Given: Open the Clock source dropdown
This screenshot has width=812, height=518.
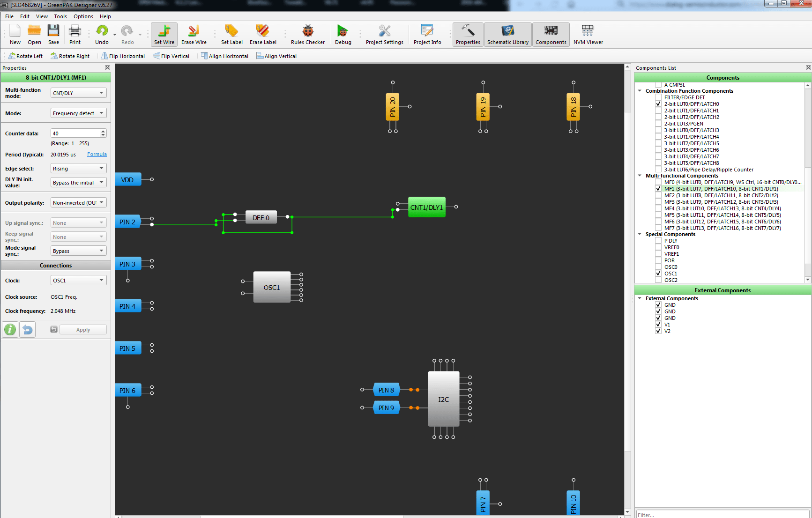Looking at the screenshot, I should [78, 281].
